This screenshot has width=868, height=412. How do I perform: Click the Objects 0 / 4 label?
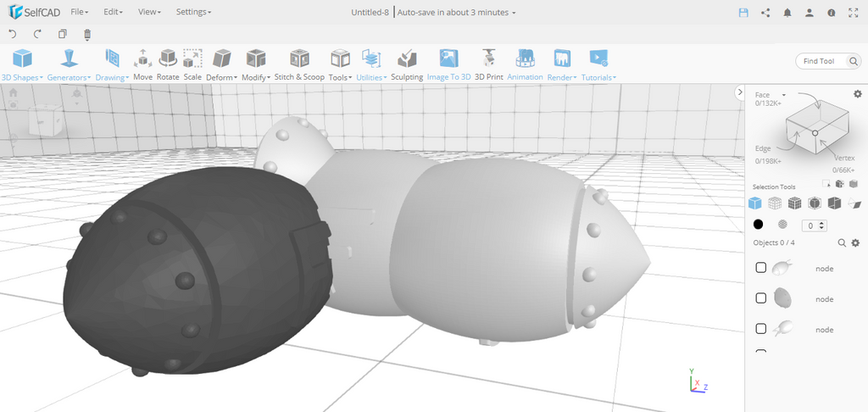pos(774,242)
